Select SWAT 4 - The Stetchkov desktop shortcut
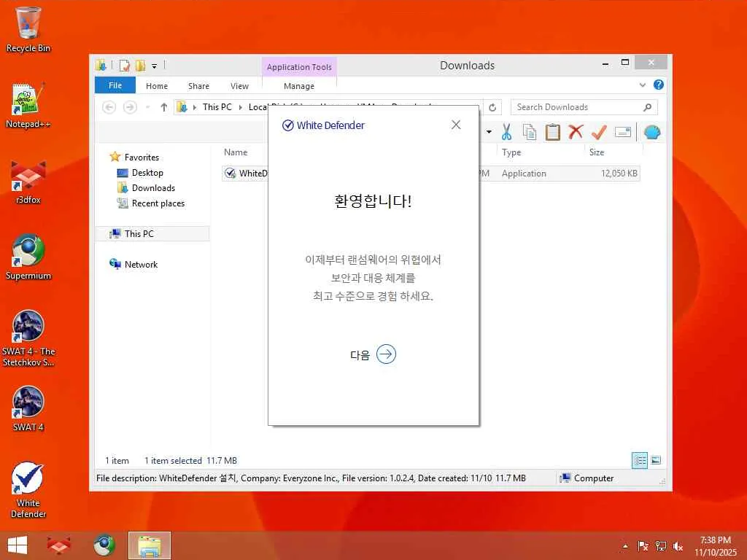The image size is (747, 560). tap(28, 338)
